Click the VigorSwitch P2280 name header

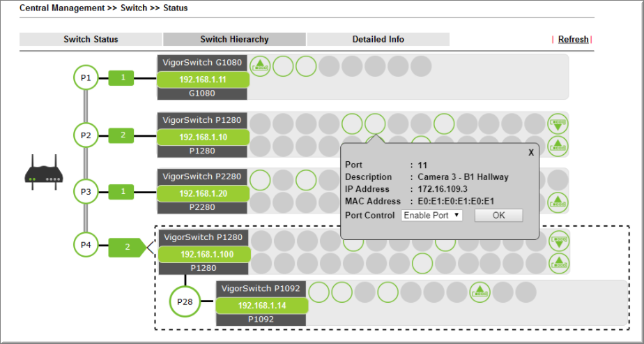202,177
